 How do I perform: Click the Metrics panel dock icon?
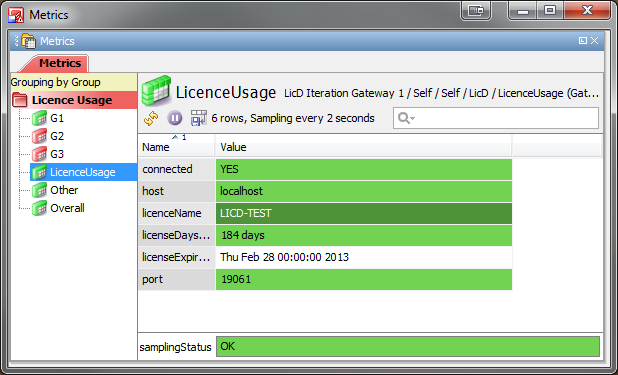point(28,41)
